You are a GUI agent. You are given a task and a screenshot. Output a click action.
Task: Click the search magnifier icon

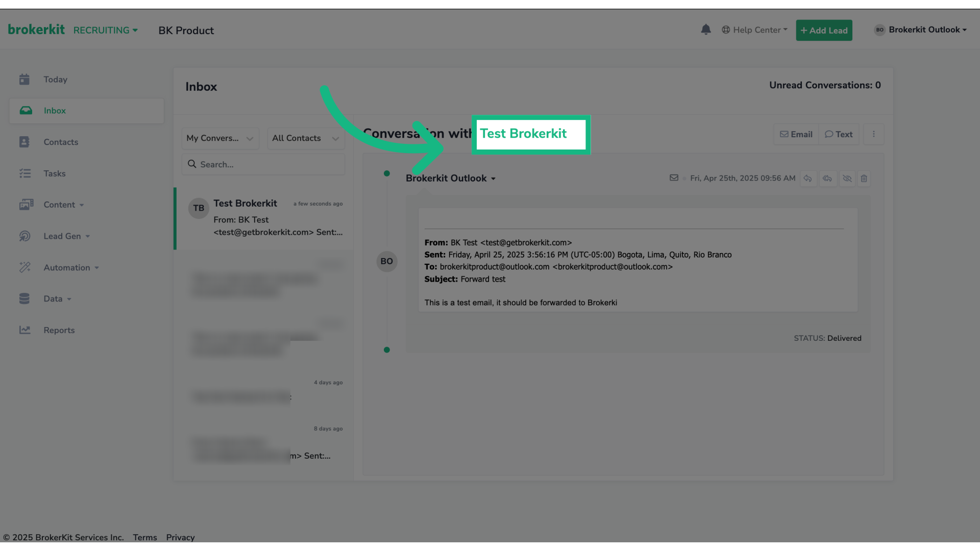192,164
